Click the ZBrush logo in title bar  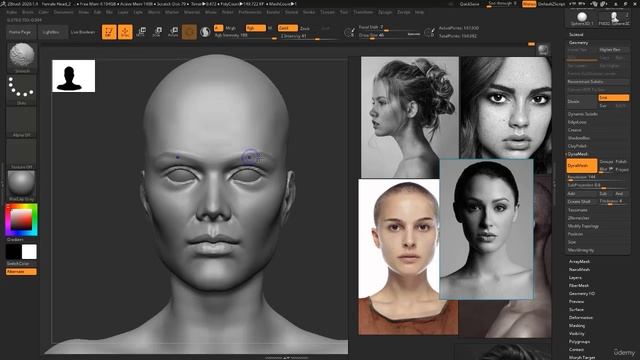point(4,4)
